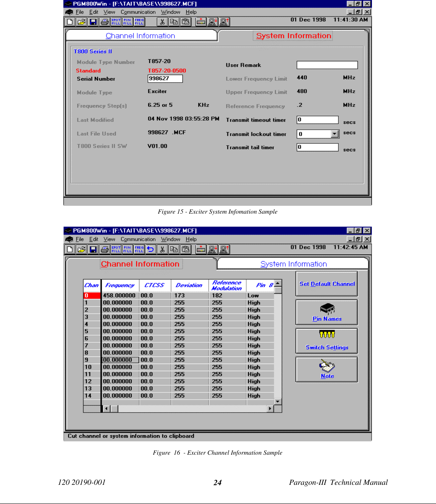
Task: Click the Undo arrow icon in the Figure 16 toolbar
Action: 151,249
